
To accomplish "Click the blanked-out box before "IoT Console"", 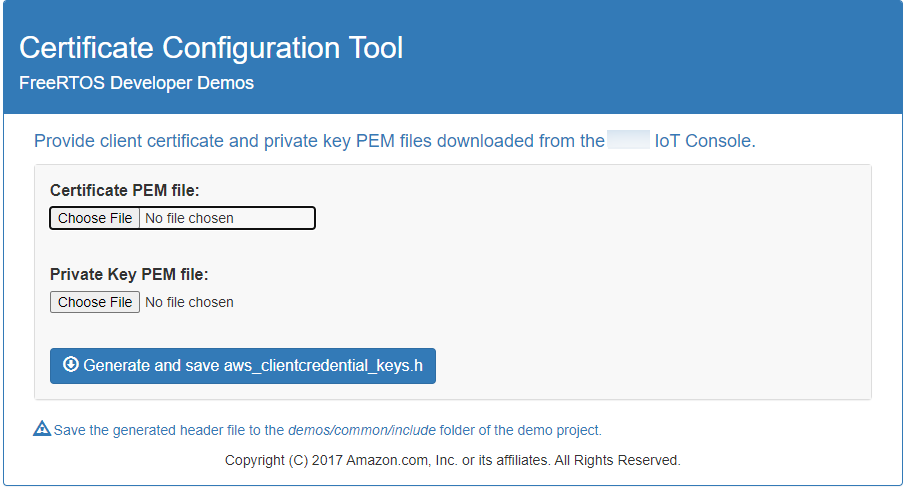I will pyautogui.click(x=628, y=140).
